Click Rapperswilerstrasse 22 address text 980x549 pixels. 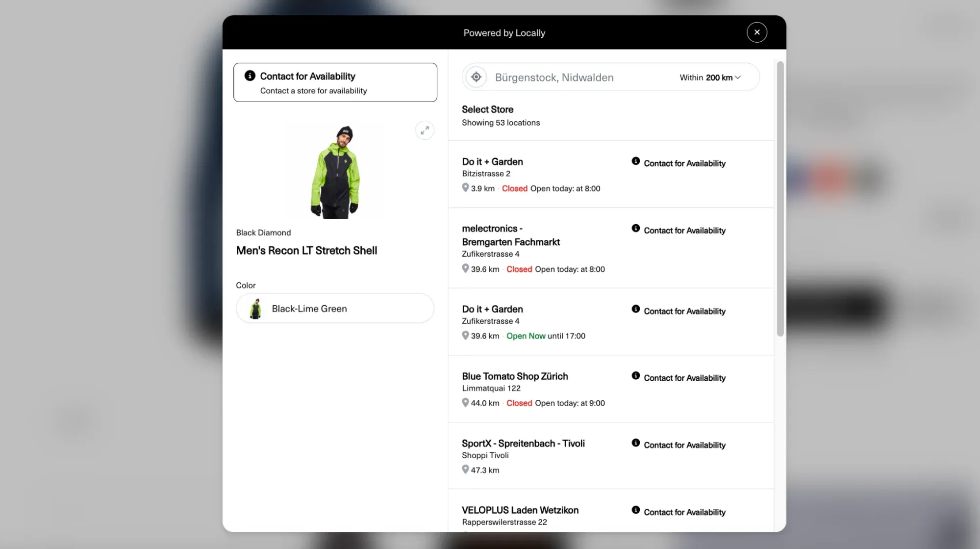pyautogui.click(x=504, y=522)
